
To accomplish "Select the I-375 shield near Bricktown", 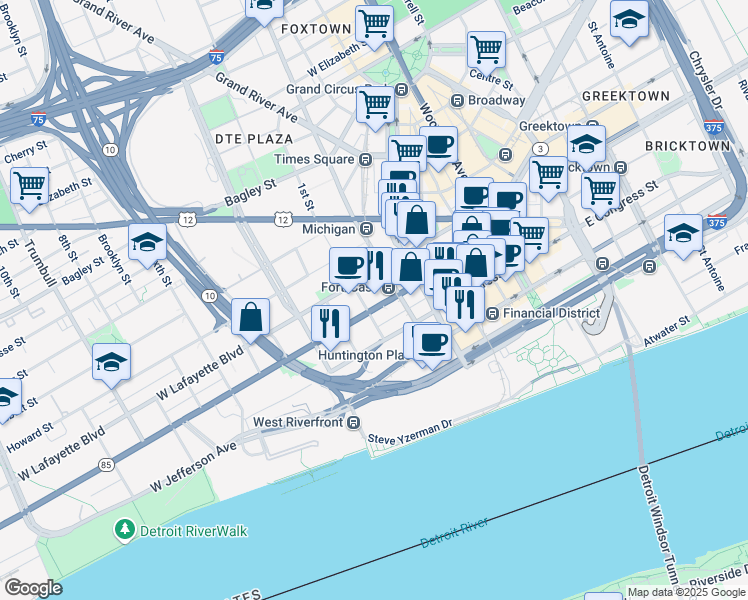I will pos(714,126).
